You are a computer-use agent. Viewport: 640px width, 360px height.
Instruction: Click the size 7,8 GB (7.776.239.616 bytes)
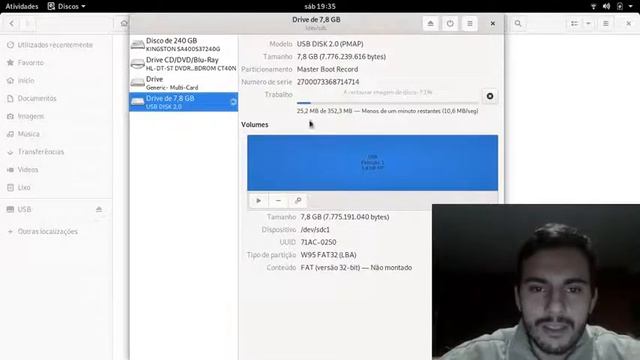[x=341, y=57]
